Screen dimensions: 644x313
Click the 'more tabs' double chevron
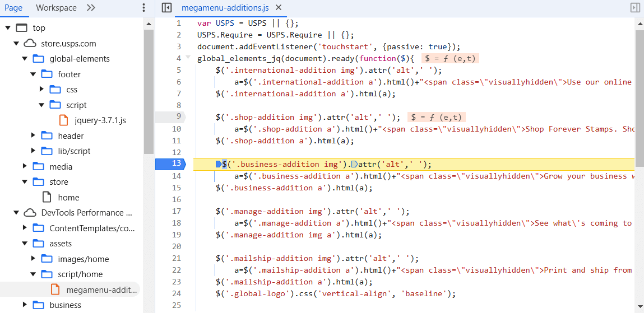[x=91, y=8]
